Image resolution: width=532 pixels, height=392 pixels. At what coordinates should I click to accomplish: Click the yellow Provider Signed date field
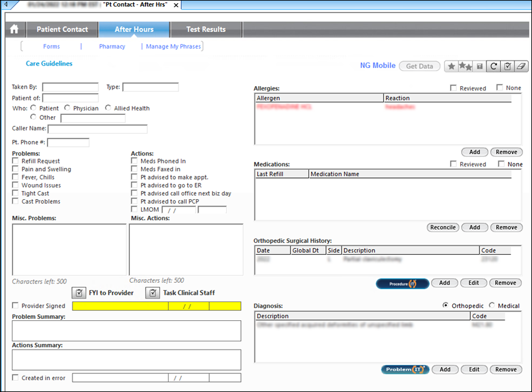(189, 306)
